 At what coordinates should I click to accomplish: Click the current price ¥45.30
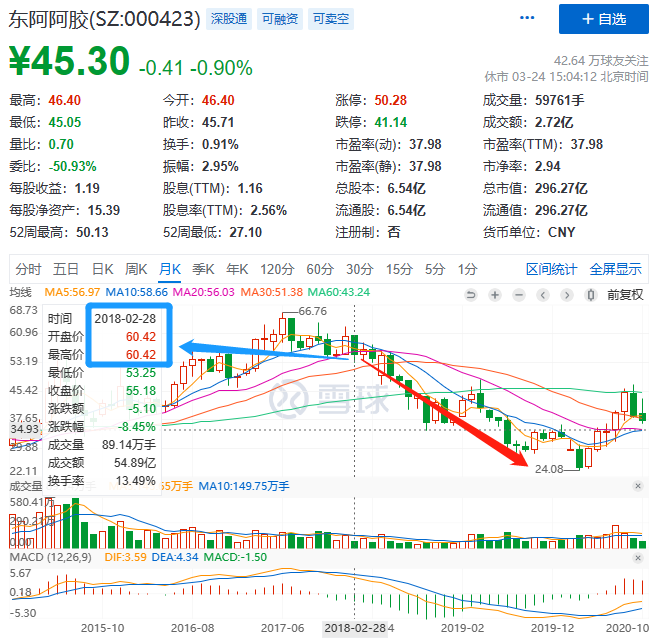[x=69, y=61]
